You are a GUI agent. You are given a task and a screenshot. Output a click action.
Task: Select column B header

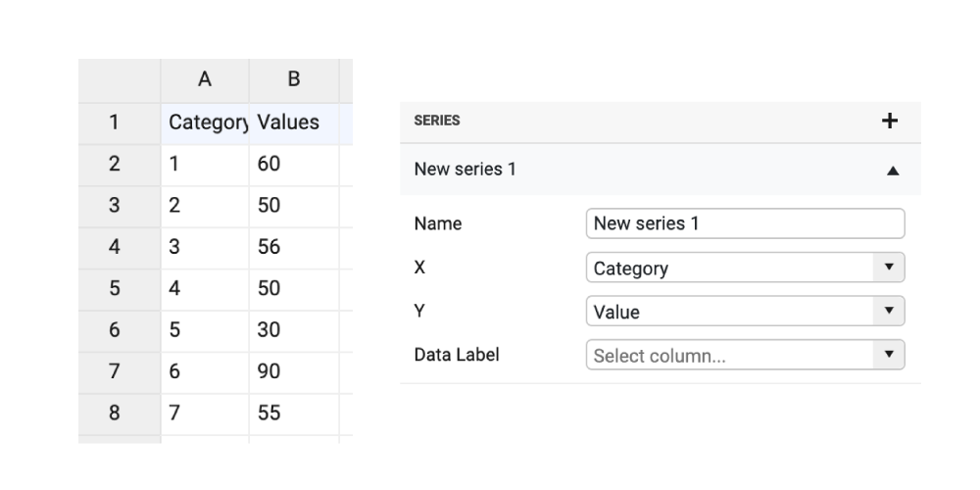click(293, 78)
